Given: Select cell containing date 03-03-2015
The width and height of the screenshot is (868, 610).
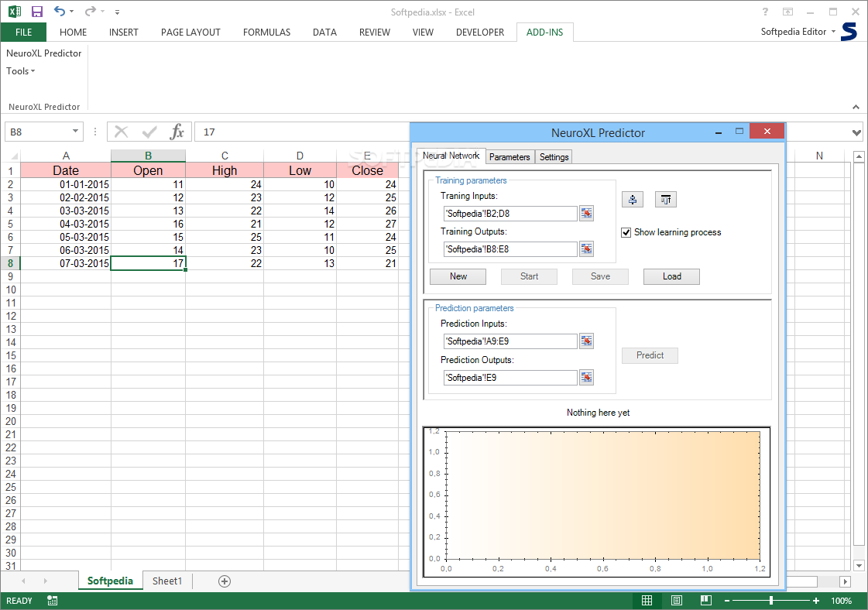Looking at the screenshot, I should 65,211.
